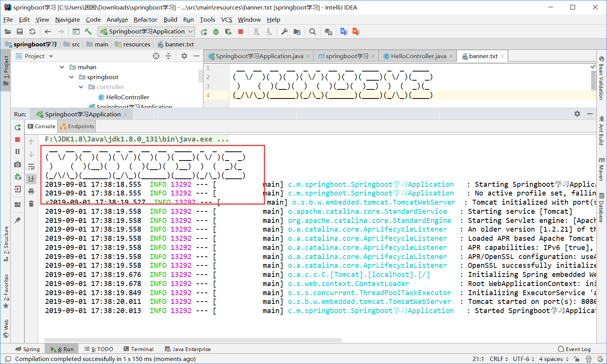607x364 pixels.
Task: Open the Springboot学习Application run configuration dropdown
Action: click(146, 32)
